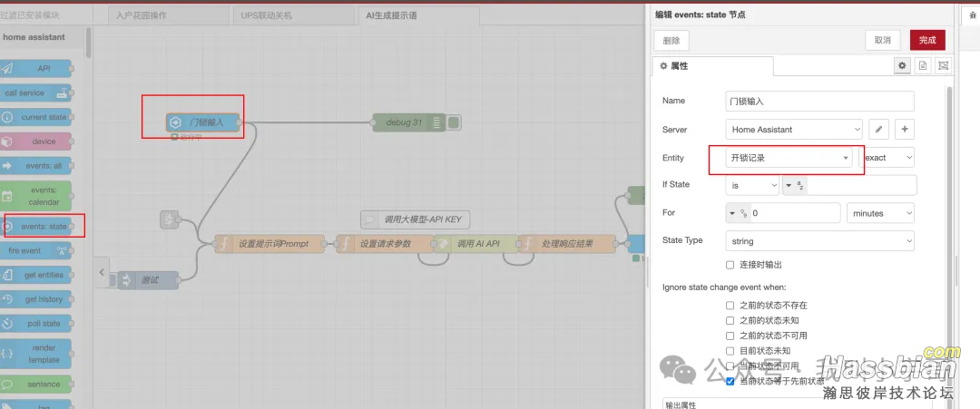This screenshot has height=409, width=980.
Task: Open the Entity 开锁记录 dropdown
Action: pos(789,158)
